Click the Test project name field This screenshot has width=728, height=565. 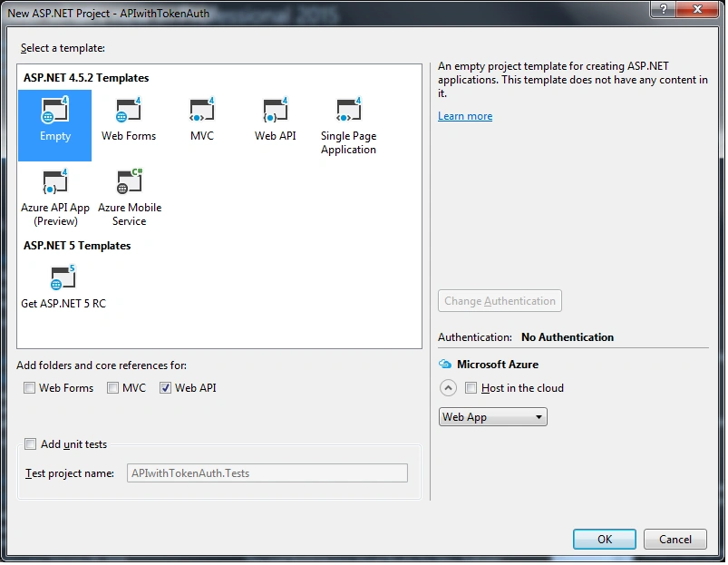pyautogui.click(x=267, y=473)
